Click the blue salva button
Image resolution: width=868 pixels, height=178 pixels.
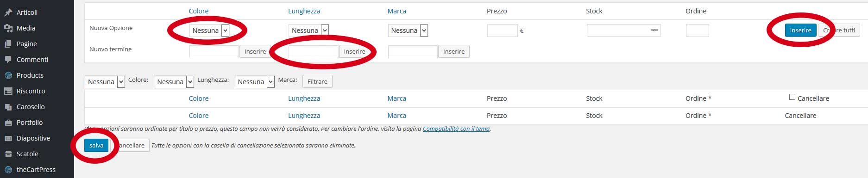click(96, 145)
